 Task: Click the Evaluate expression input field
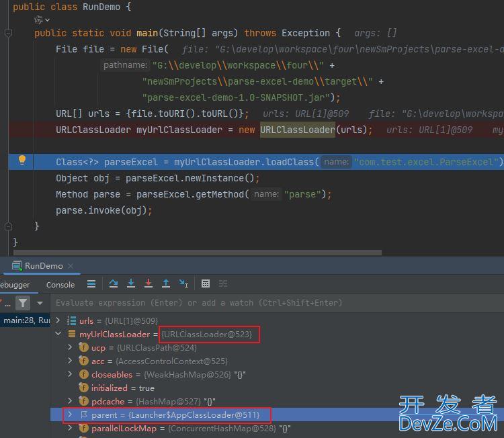[x=276, y=303]
